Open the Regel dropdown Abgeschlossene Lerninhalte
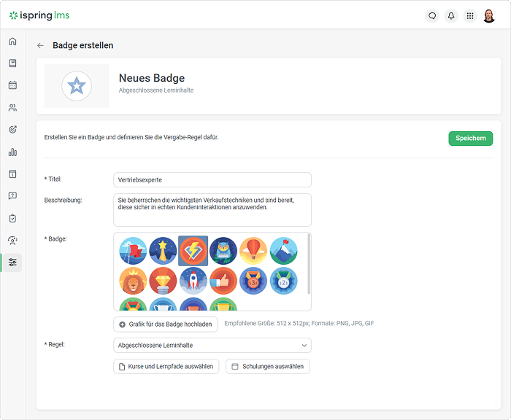This screenshot has width=511, height=420. tap(212, 346)
